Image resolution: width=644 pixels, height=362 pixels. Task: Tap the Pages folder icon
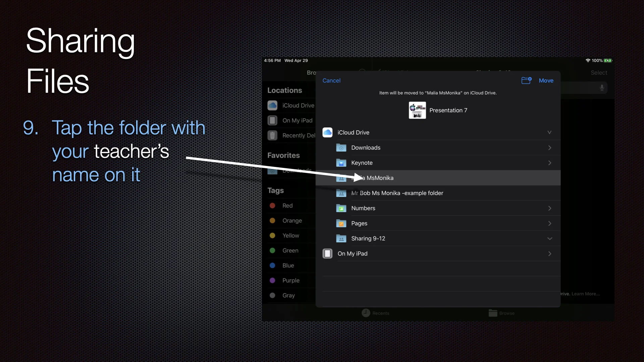(x=341, y=223)
